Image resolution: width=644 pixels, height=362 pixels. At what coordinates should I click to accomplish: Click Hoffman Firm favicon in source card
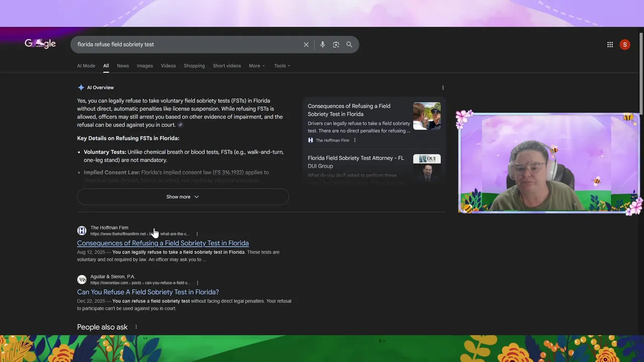tap(310, 140)
